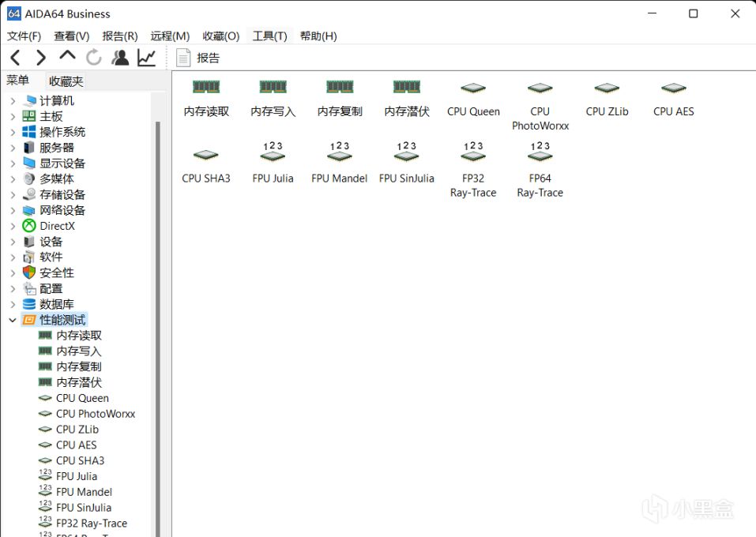
Task: Switch to the 收藏夹 tab
Action: tap(66, 81)
